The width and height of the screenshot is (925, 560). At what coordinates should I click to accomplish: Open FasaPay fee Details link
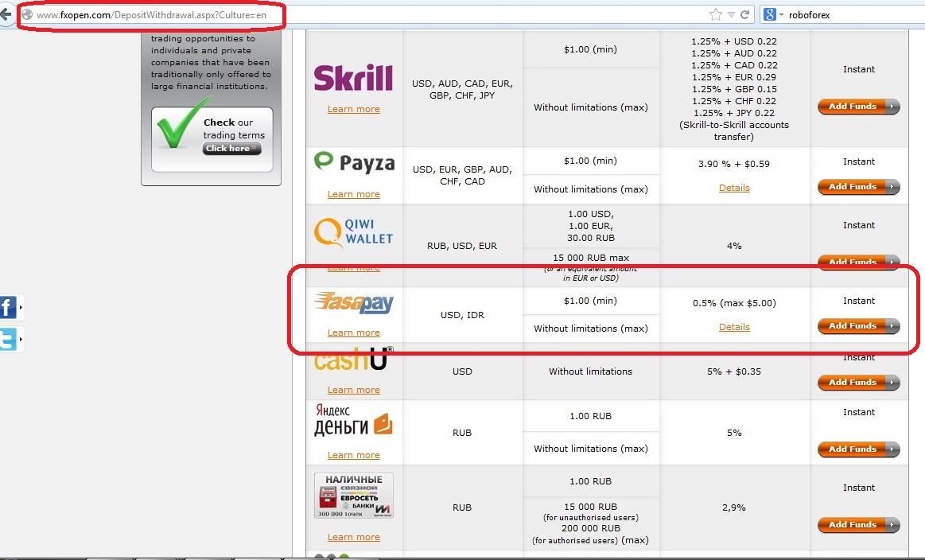pyautogui.click(x=734, y=327)
